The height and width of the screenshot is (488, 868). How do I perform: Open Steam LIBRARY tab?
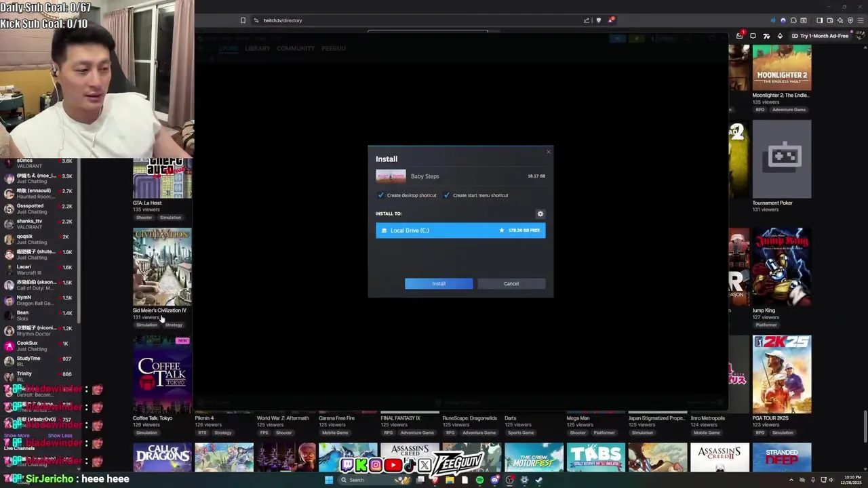pyautogui.click(x=258, y=48)
